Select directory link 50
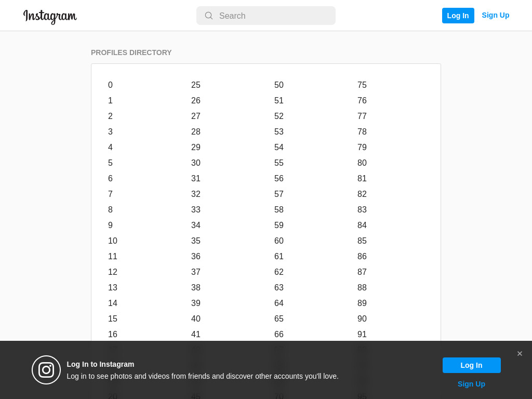 pos(279,85)
